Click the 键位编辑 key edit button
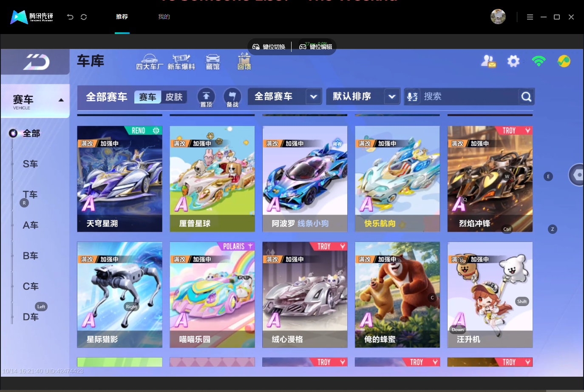Viewport: 584px width, 392px height. [x=315, y=47]
